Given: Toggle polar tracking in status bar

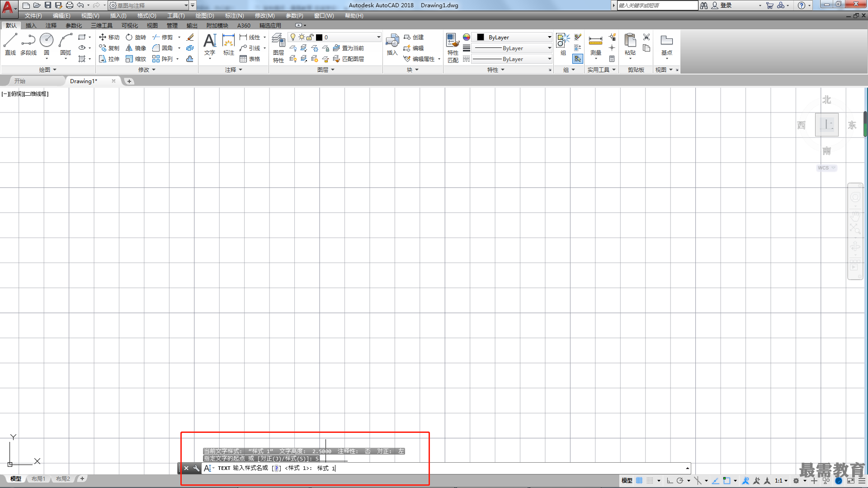Looking at the screenshot, I should pos(680,481).
